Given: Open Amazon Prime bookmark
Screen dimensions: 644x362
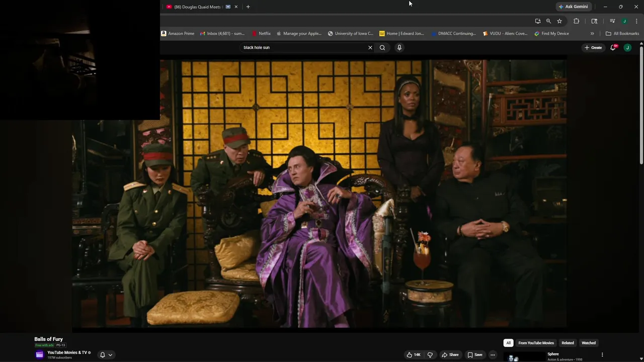Looking at the screenshot, I should (178, 34).
